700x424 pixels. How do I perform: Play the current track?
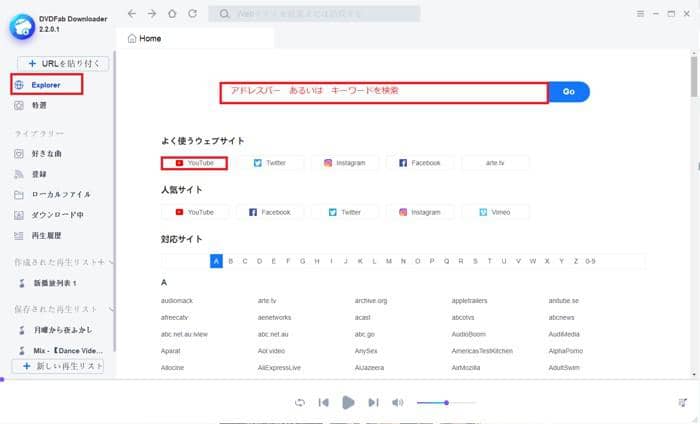348,403
